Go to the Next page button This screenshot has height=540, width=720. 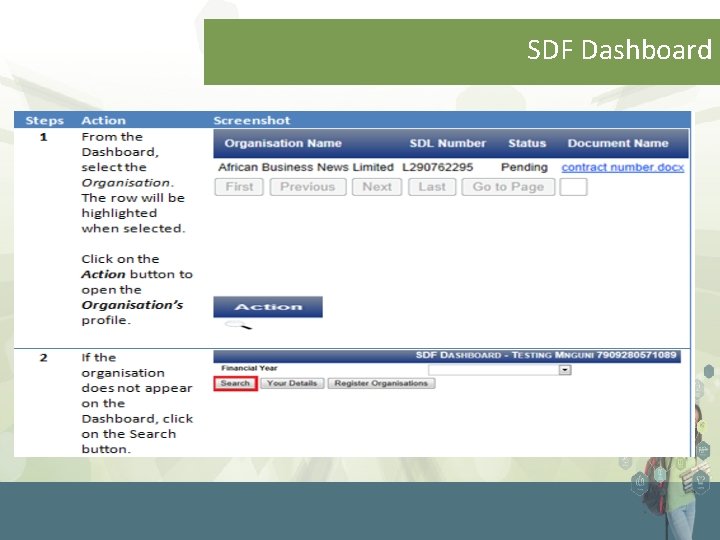377,187
